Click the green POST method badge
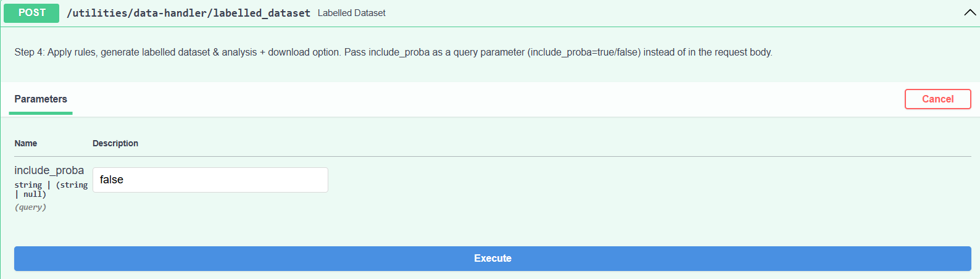 tap(31, 13)
